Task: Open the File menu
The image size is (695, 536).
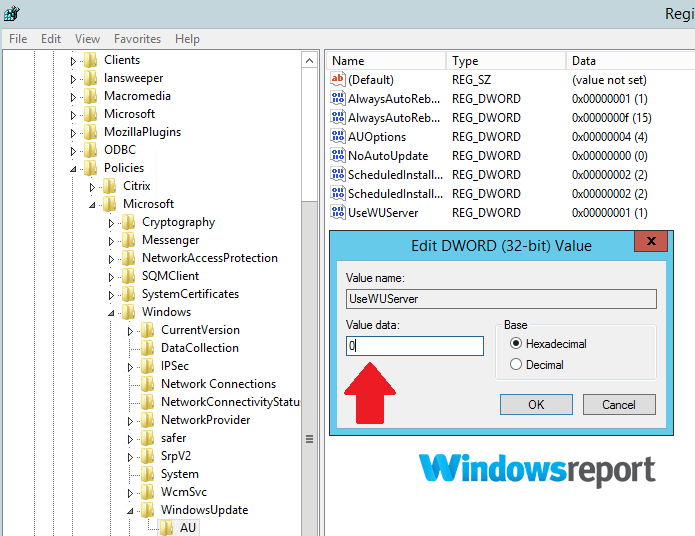Action: point(18,39)
